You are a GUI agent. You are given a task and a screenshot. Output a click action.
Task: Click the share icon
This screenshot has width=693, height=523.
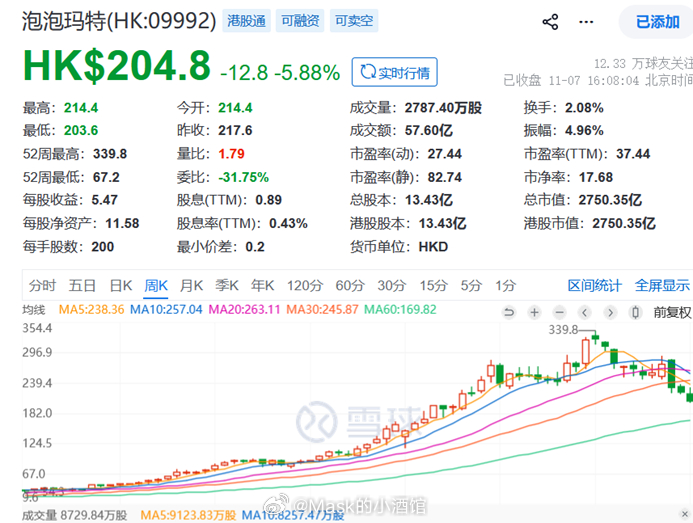(550, 22)
